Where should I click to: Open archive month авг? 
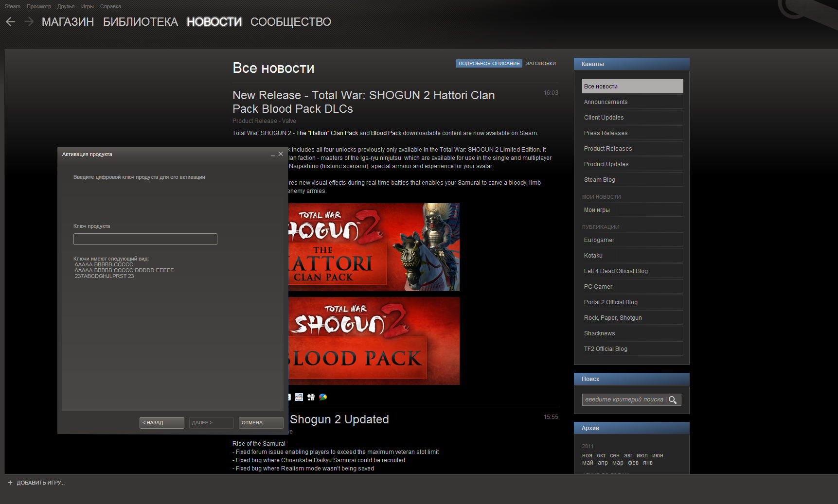628,456
